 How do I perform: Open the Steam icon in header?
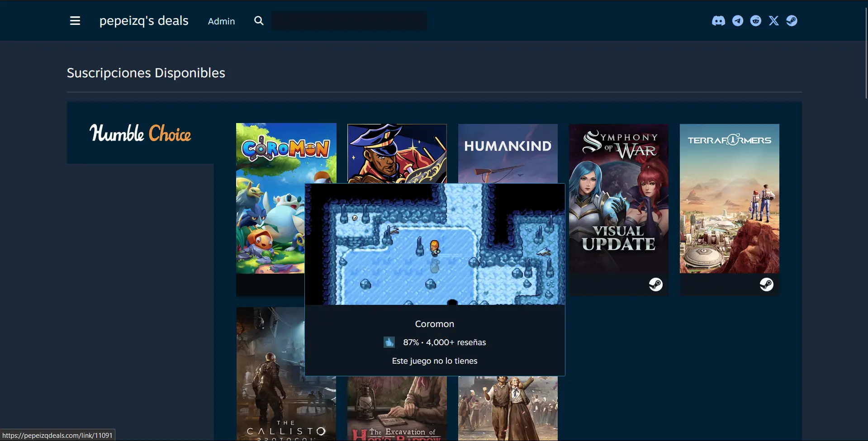coord(792,21)
